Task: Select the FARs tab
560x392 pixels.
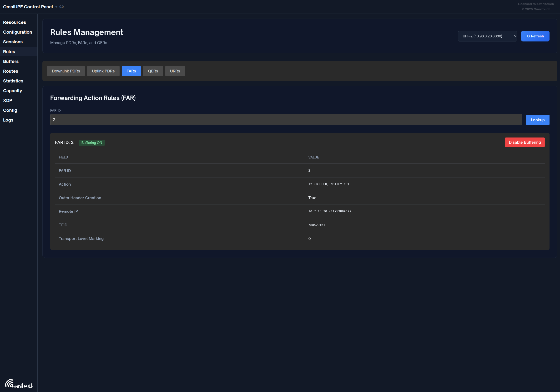Action: [x=131, y=71]
